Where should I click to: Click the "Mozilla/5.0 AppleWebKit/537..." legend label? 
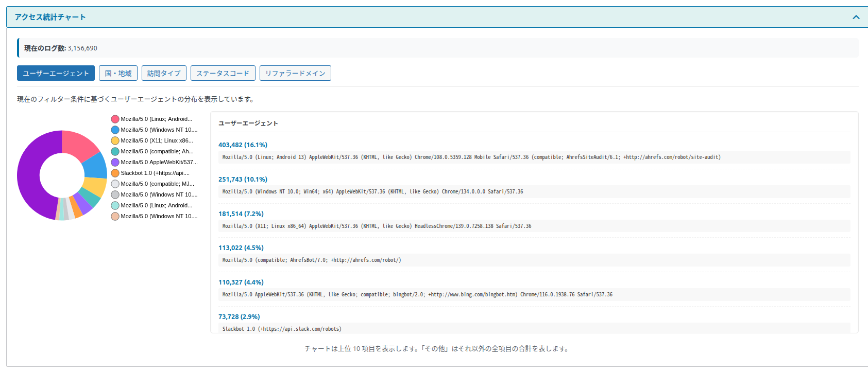pos(159,162)
